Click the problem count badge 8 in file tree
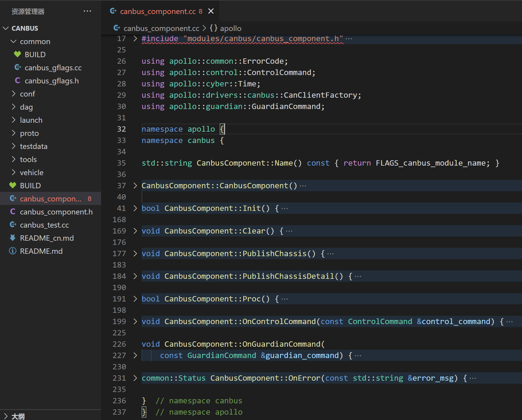 [89, 199]
